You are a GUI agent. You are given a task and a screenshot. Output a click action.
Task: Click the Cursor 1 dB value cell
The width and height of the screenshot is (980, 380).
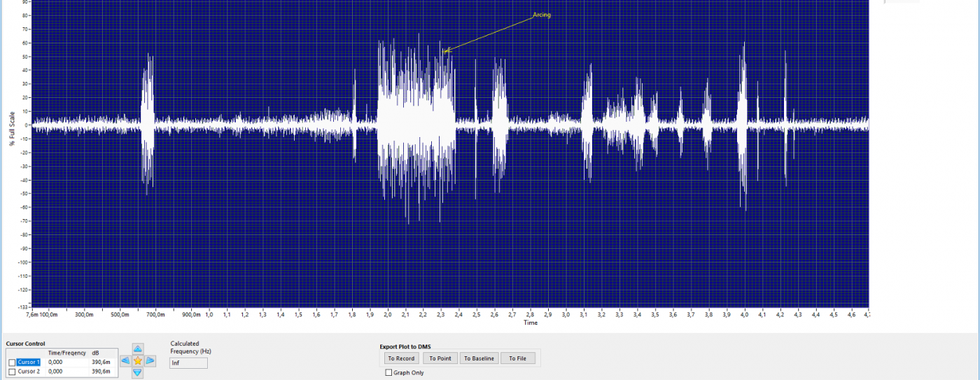[x=103, y=363]
